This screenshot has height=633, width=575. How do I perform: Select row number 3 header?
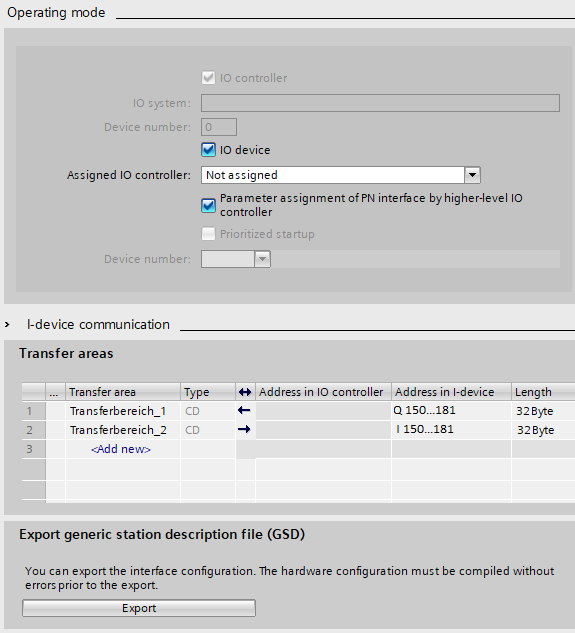(34, 449)
